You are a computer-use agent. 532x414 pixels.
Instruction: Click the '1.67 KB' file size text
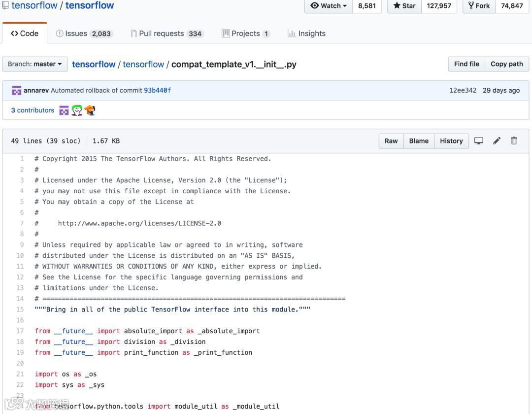pos(106,141)
